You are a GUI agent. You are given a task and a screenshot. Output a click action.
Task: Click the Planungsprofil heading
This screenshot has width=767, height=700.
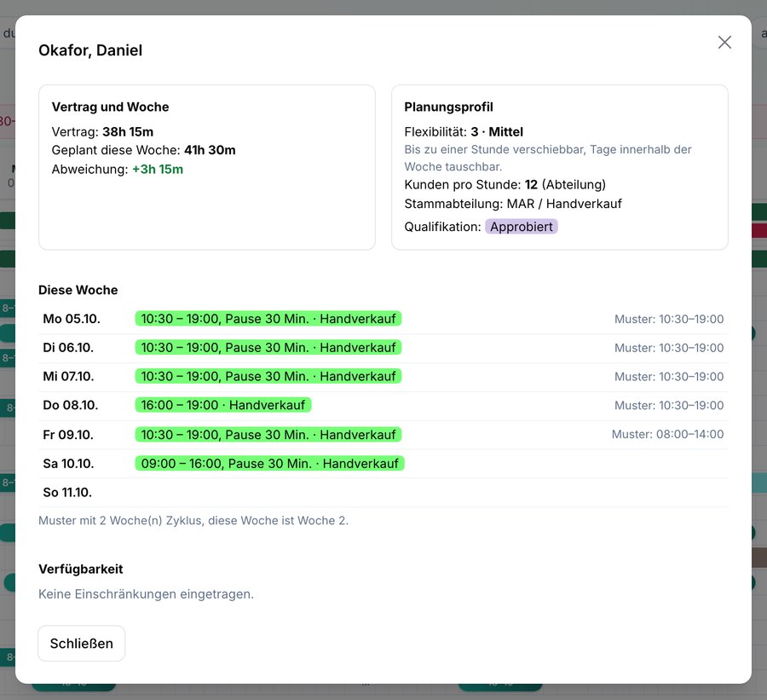tap(448, 107)
